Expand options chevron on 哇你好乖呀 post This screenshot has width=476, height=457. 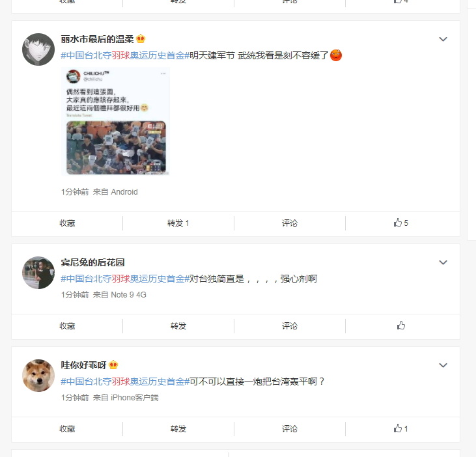(443, 365)
